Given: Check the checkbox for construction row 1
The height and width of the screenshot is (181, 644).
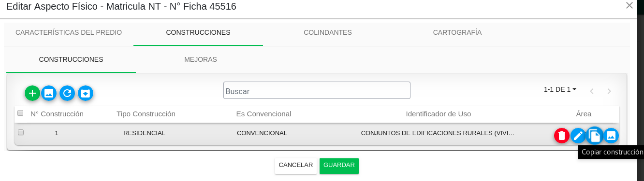Looking at the screenshot, I should click(x=21, y=132).
